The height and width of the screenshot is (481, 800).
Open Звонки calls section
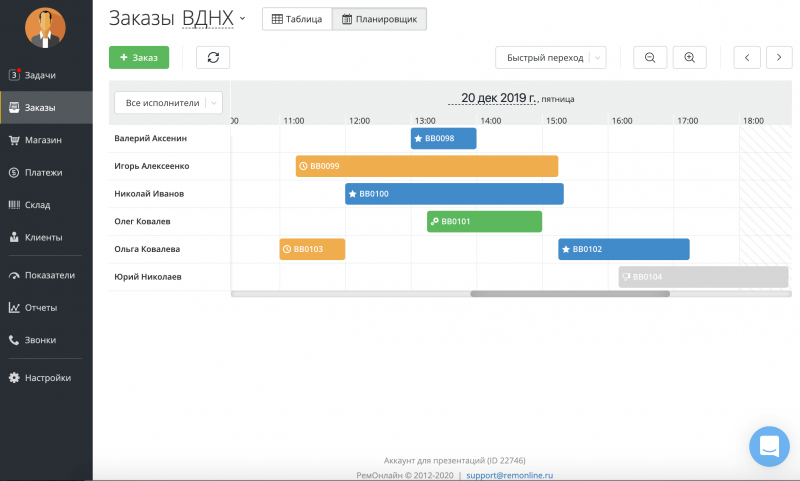point(40,340)
